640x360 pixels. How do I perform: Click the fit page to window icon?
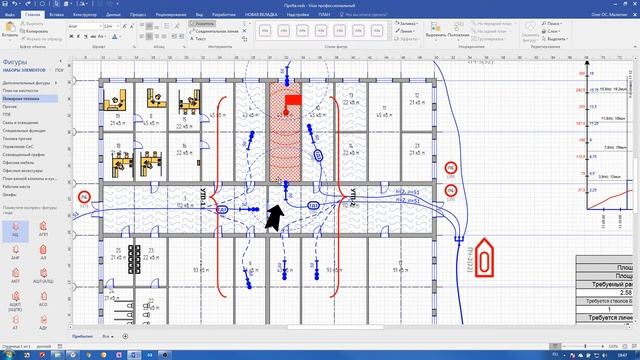625,346
